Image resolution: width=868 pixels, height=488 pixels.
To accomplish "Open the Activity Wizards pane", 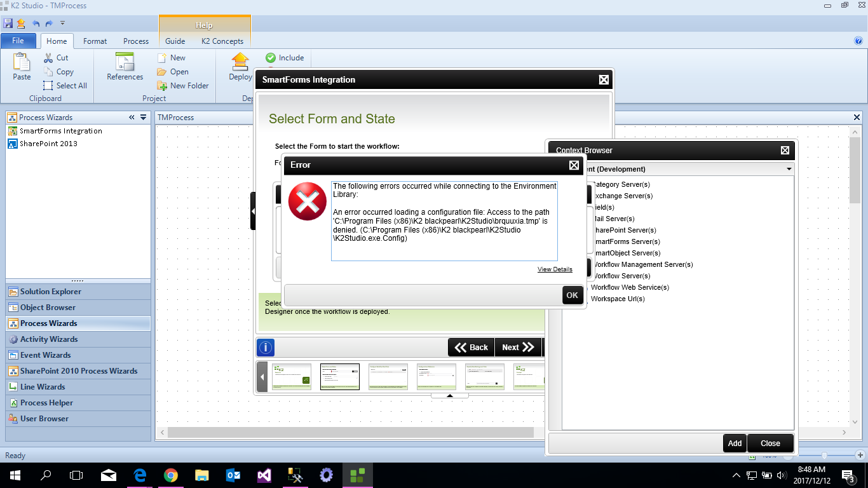I will tap(79, 339).
